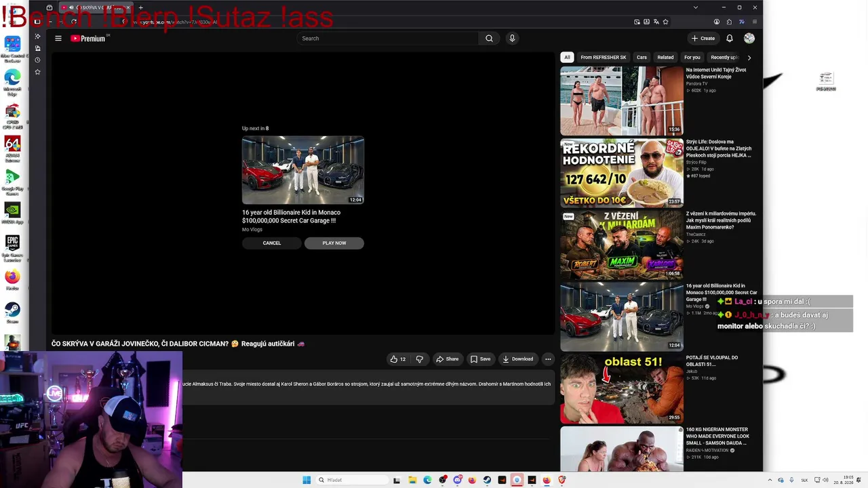This screenshot has height=488, width=868.
Task: Open Z vězení k miliardám thumbnail
Action: 622,245
